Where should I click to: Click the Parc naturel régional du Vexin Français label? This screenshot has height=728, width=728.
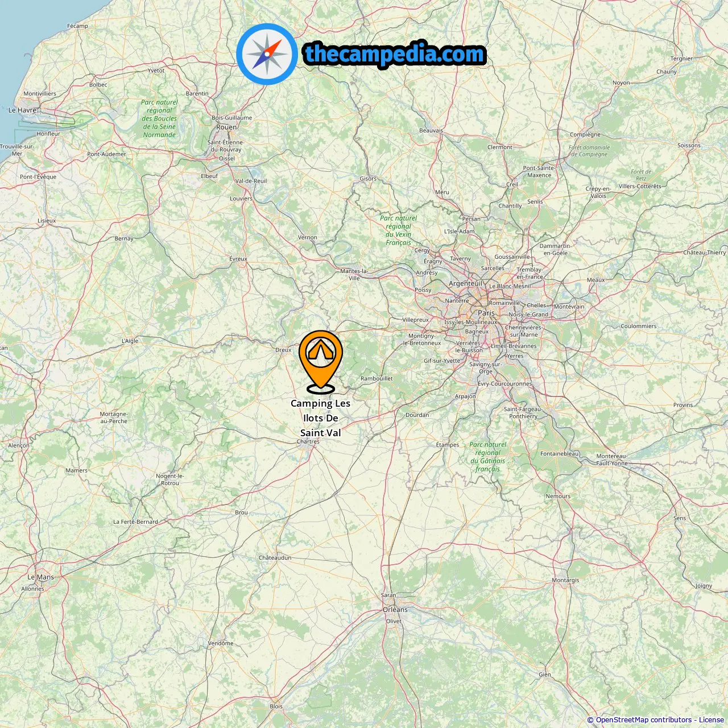coord(398,230)
